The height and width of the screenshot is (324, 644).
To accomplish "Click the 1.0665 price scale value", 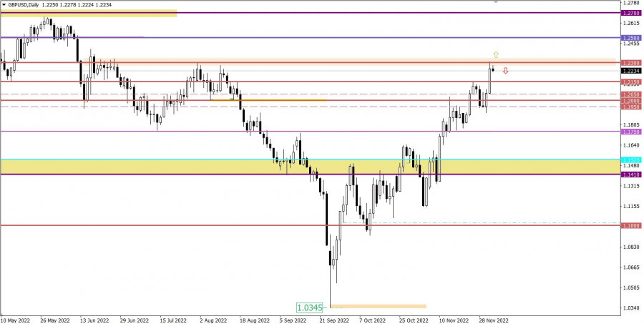I will point(630,267).
